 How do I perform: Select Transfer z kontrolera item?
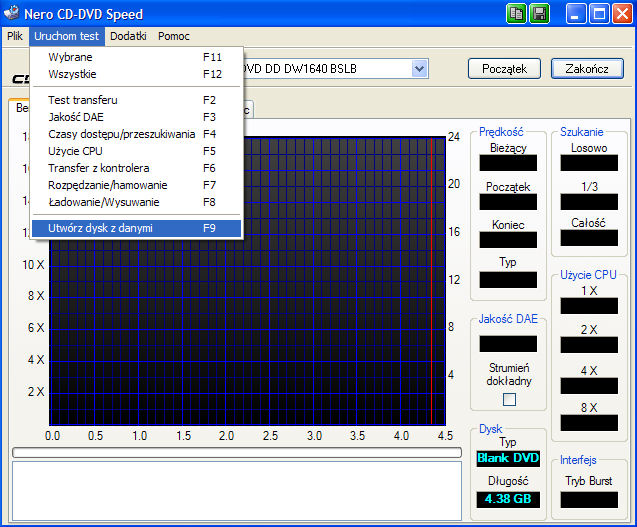[x=136, y=168]
